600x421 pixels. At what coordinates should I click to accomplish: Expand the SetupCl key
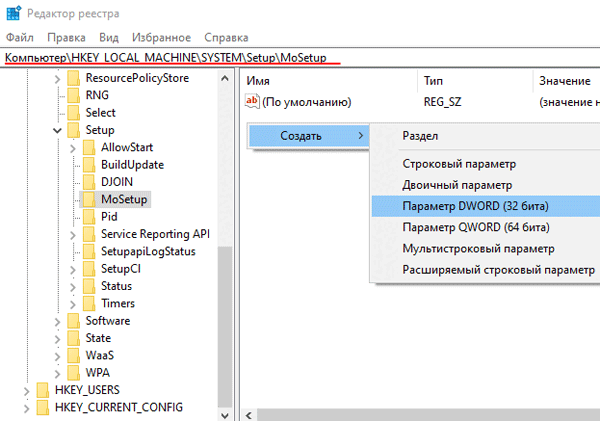coord(73,270)
